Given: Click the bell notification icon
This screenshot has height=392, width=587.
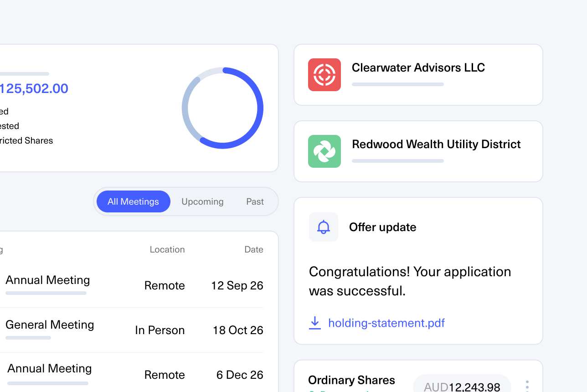Looking at the screenshot, I should coord(324,227).
